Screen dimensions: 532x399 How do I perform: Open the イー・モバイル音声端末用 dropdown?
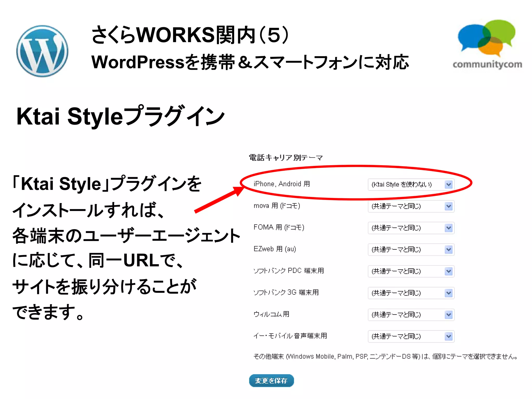click(x=411, y=336)
